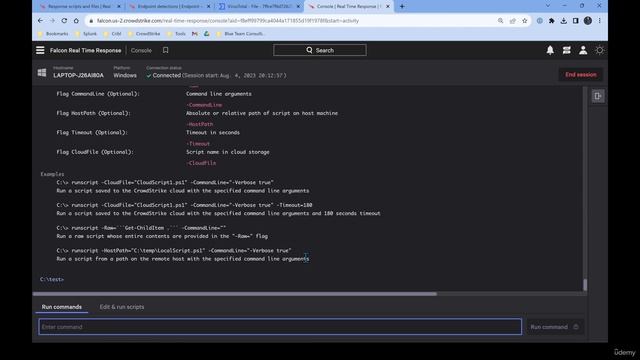
Task: Click the horizontal scrollbar of console output
Action: pos(235,293)
